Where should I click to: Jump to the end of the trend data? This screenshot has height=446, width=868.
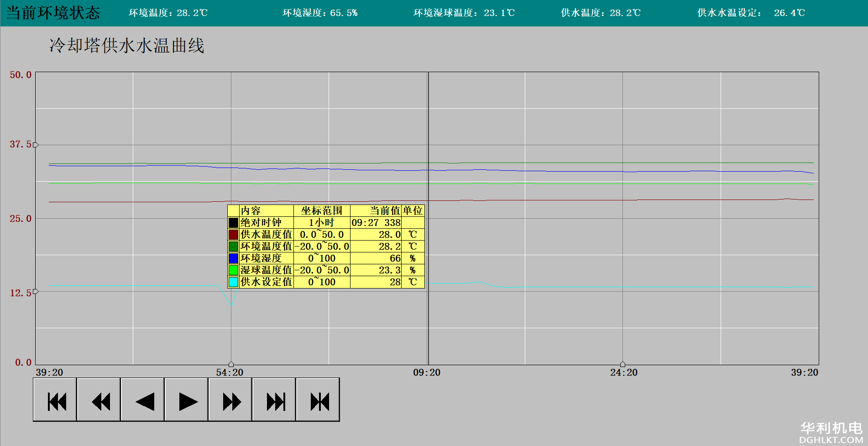pos(274,400)
